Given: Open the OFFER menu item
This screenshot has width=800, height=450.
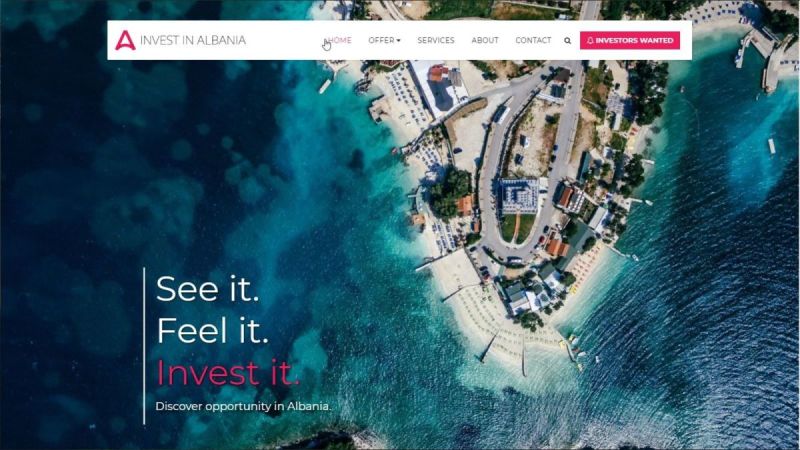Looking at the screenshot, I should click(382, 40).
